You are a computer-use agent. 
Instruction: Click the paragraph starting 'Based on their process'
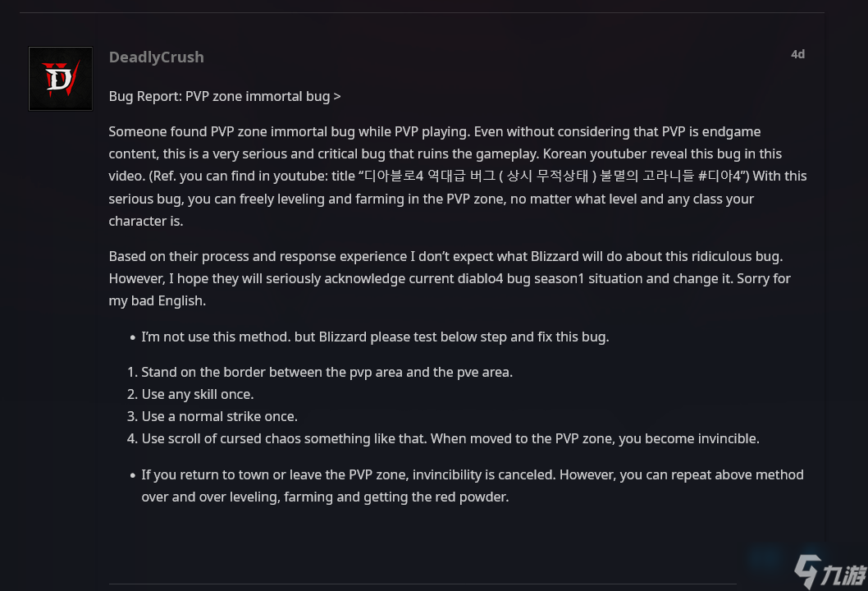(450, 278)
